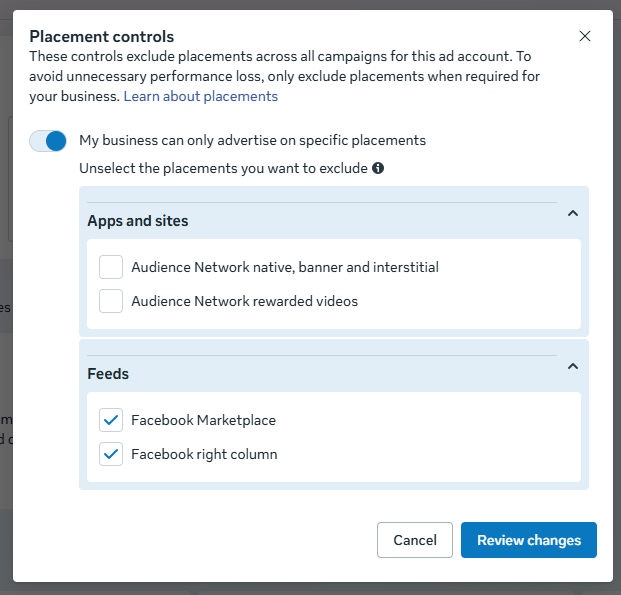Click the Audience Network native banner label
This screenshot has width=621, height=595.
point(285,267)
